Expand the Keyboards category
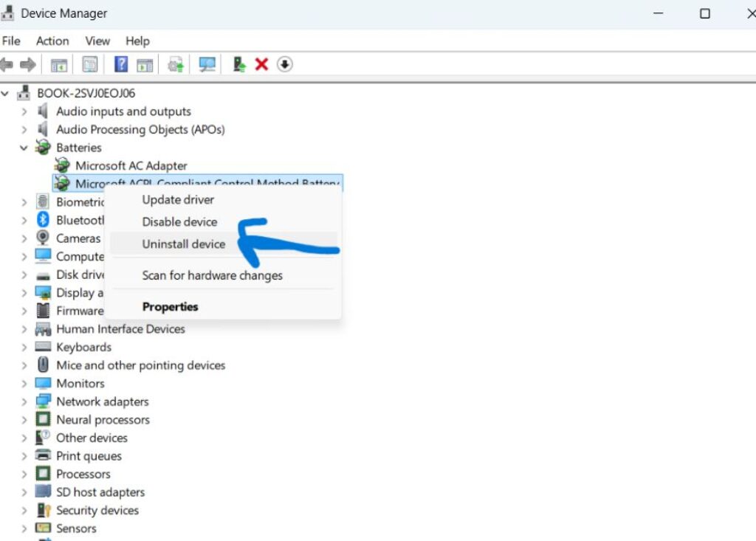This screenshot has height=541, width=756. pos(24,347)
